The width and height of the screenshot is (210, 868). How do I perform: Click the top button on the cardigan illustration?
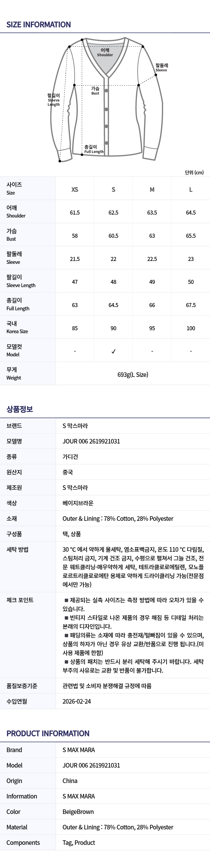106,91
